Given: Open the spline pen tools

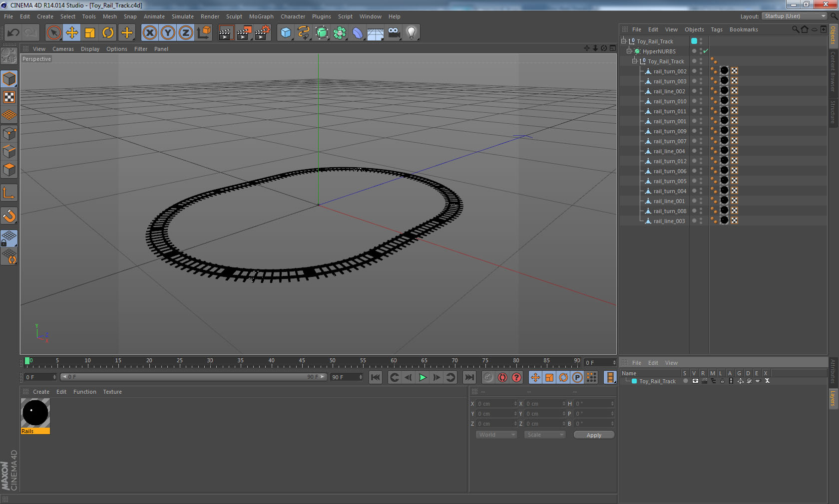Looking at the screenshot, I should [304, 33].
